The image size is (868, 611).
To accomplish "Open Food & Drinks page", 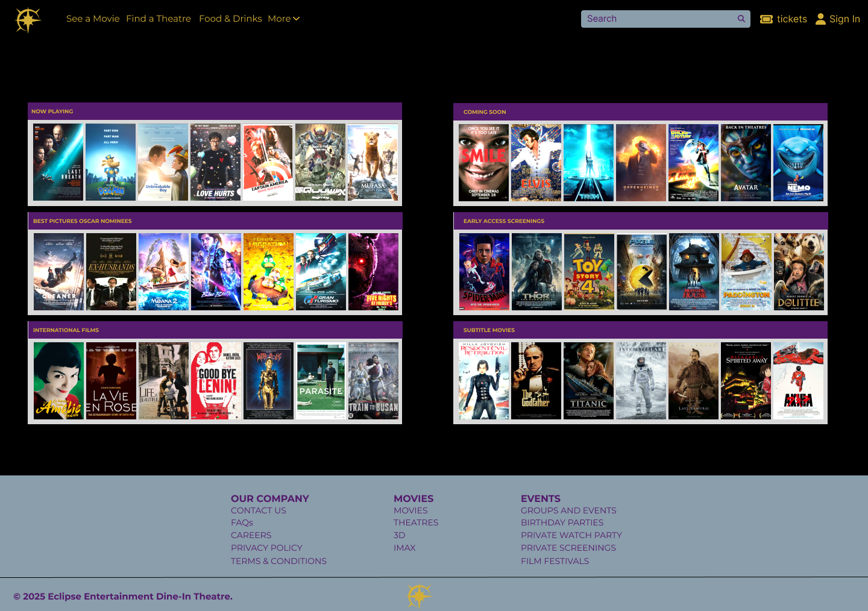I will [230, 19].
